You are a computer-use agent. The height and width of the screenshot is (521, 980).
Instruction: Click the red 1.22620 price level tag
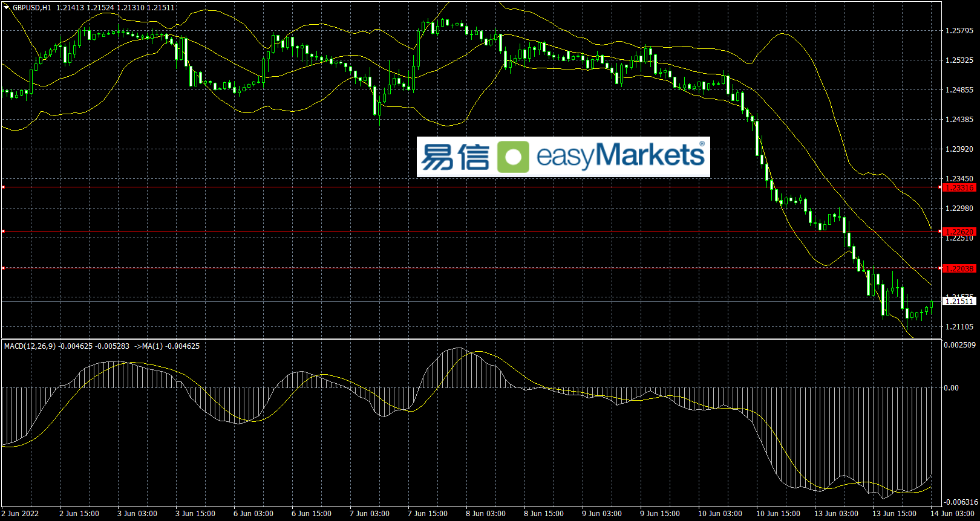[959, 232]
